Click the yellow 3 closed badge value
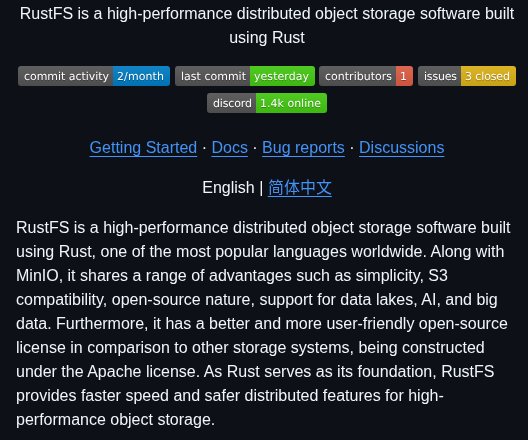Screen dimensions: 528x440 click(488, 76)
